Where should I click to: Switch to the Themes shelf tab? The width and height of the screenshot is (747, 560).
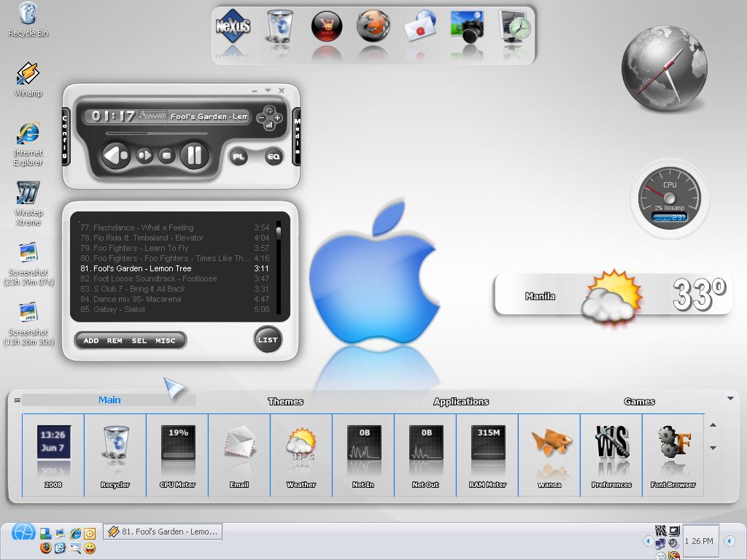coord(285,402)
